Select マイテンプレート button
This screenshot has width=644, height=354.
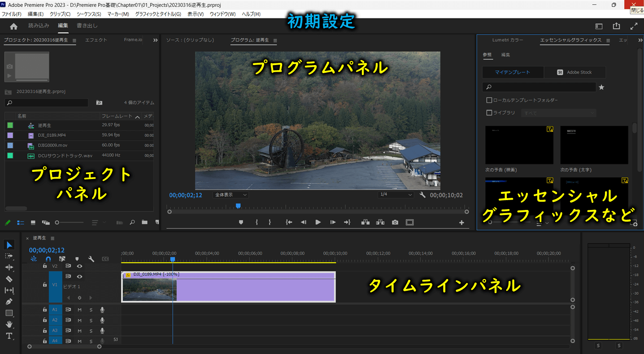[513, 72]
